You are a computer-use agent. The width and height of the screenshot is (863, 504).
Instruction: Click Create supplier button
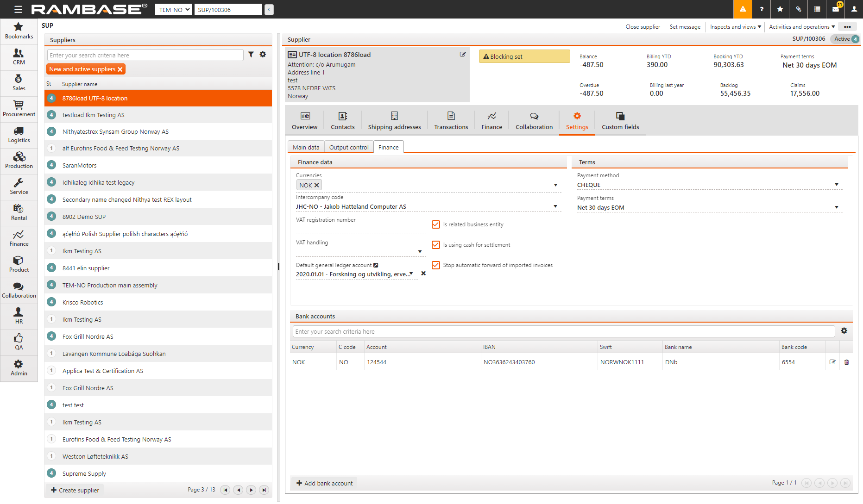pyautogui.click(x=75, y=490)
